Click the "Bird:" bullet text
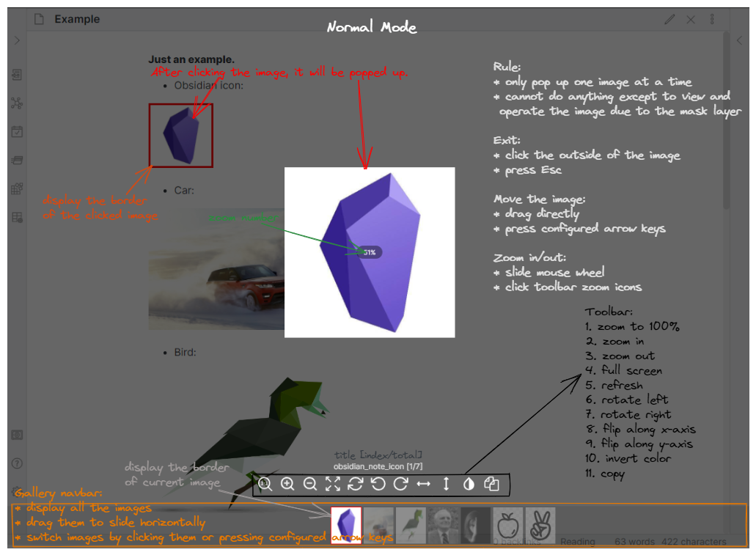Image resolution: width=756 pixels, height=555 pixels. pyautogui.click(x=185, y=353)
